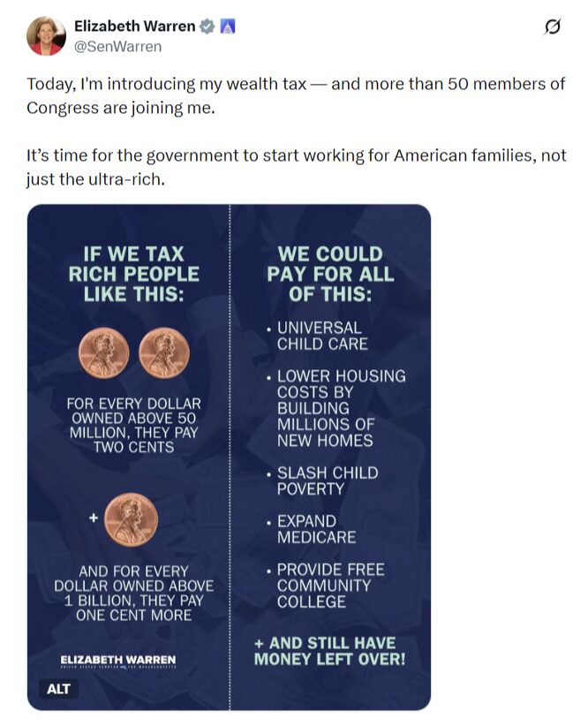
Task: Click the left penny in the top pair
Action: click(105, 354)
